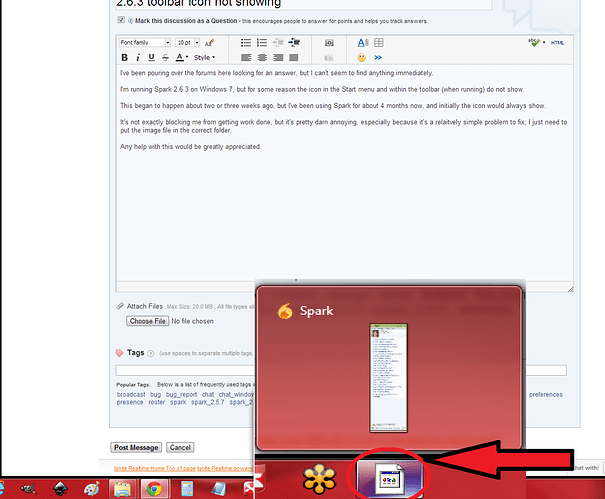Increase indent with the indent icon
The width and height of the screenshot is (605, 499).
(x=294, y=42)
